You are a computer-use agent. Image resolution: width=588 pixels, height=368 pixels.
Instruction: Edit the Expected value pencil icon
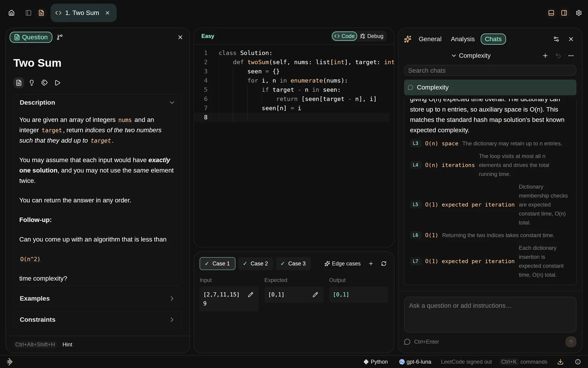(315, 294)
